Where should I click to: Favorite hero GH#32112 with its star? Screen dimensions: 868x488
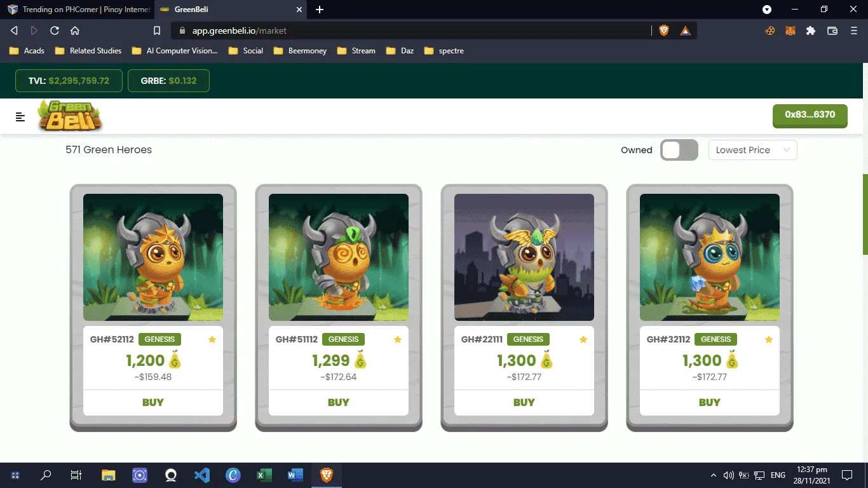[x=769, y=339]
